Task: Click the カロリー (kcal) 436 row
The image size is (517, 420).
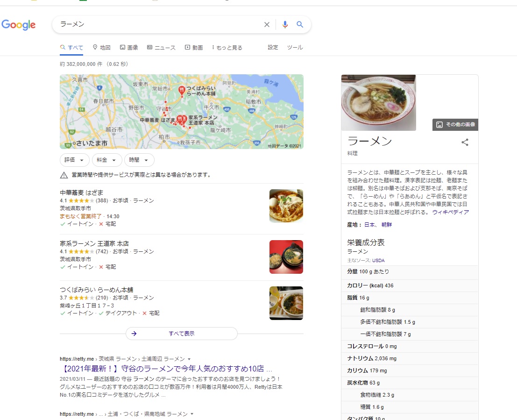Action: (410, 286)
